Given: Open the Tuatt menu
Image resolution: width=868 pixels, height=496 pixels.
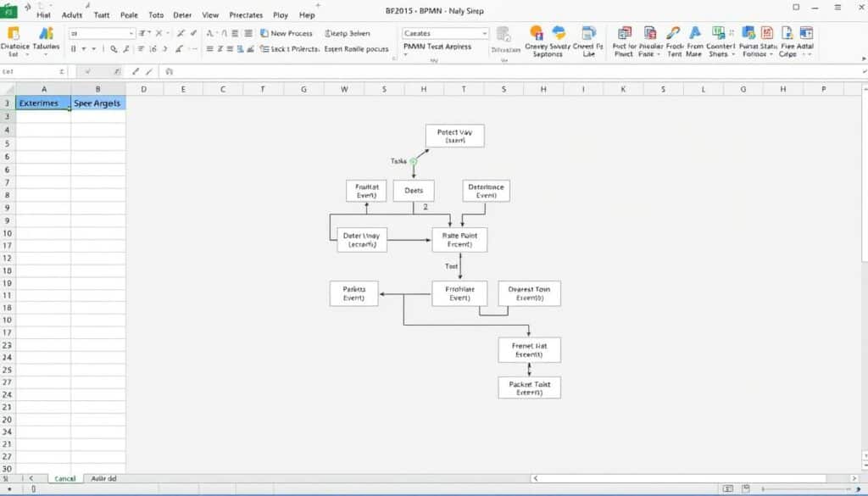Looking at the screenshot, I should point(102,15).
